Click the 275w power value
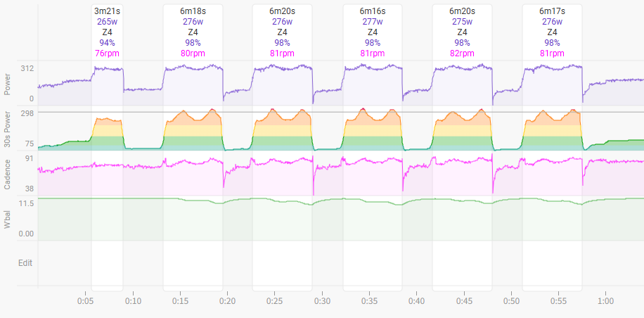The height and width of the screenshot is (318, 644). coord(462,22)
